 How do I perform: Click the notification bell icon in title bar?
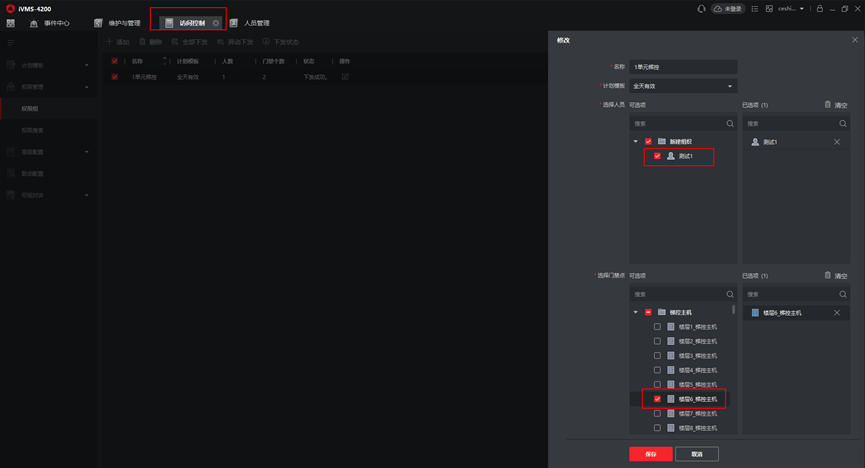pyautogui.click(x=701, y=9)
